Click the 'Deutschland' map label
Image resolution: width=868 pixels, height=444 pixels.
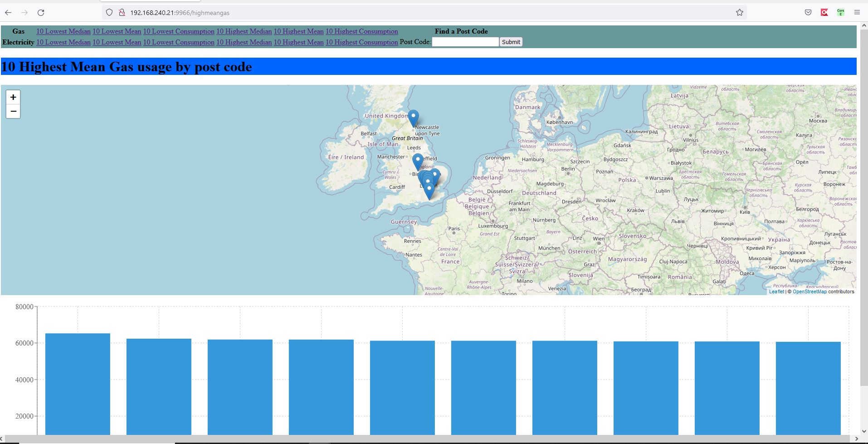tap(539, 193)
